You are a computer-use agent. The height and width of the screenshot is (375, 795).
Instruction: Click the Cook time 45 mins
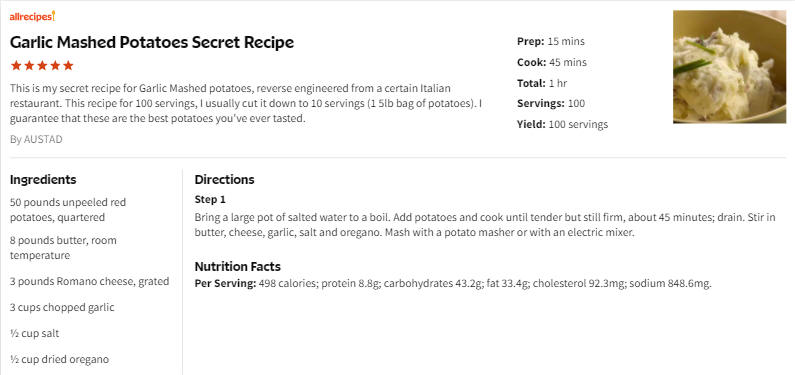pyautogui.click(x=552, y=62)
